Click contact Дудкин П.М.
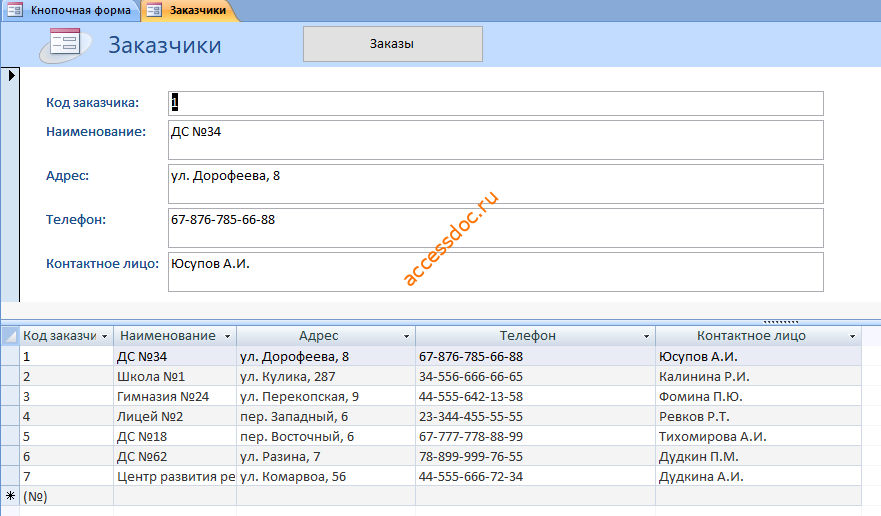 tap(759, 456)
